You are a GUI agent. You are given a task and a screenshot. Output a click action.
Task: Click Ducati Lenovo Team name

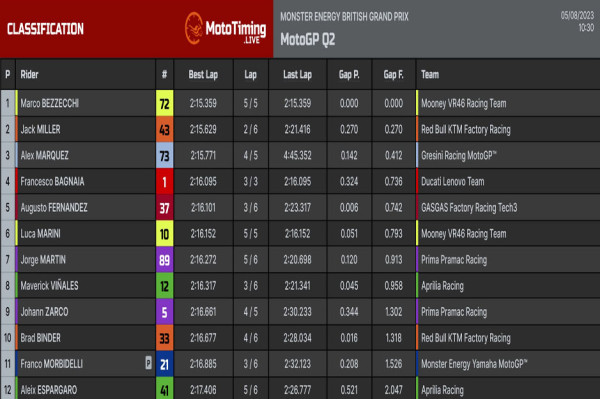point(453,181)
